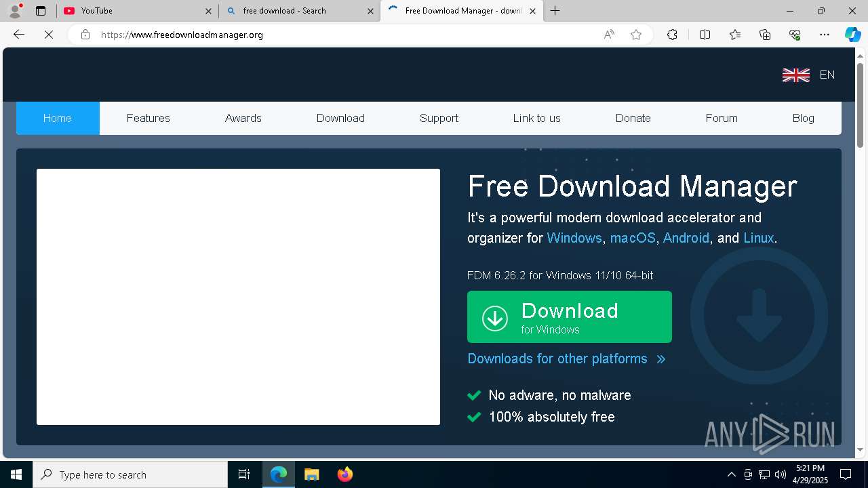Turn on Read aloud
The image size is (868, 488).
pos(609,35)
